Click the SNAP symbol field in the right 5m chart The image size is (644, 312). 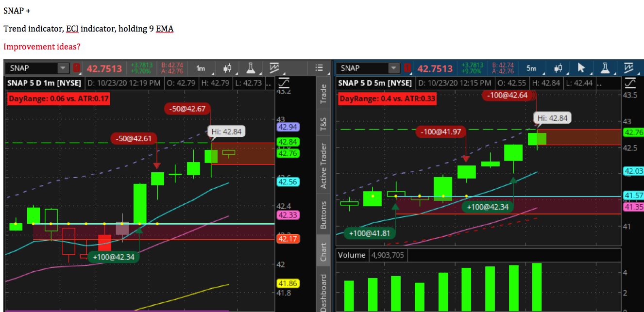pos(363,68)
